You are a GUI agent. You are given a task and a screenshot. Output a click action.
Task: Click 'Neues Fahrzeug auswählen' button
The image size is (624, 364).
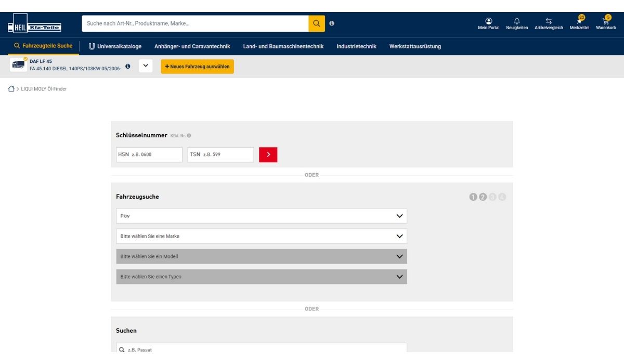pyautogui.click(x=197, y=67)
